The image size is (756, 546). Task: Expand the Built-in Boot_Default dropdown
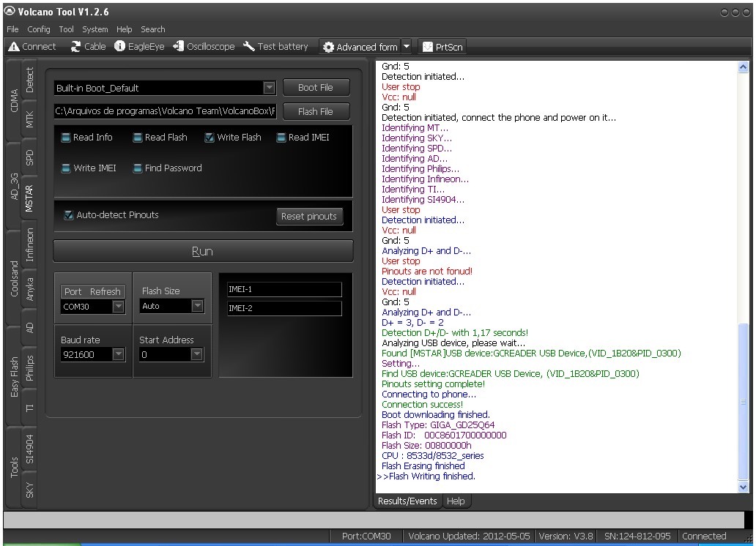coord(269,88)
